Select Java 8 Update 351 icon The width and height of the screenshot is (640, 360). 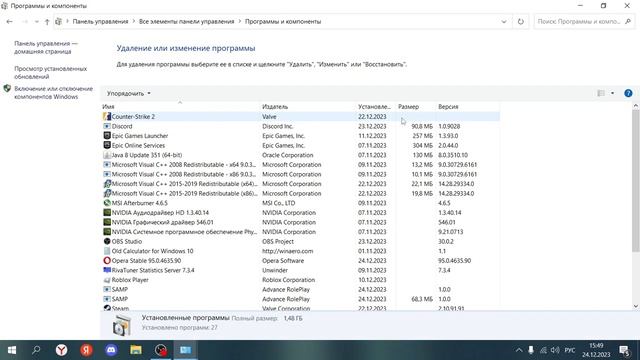107,155
